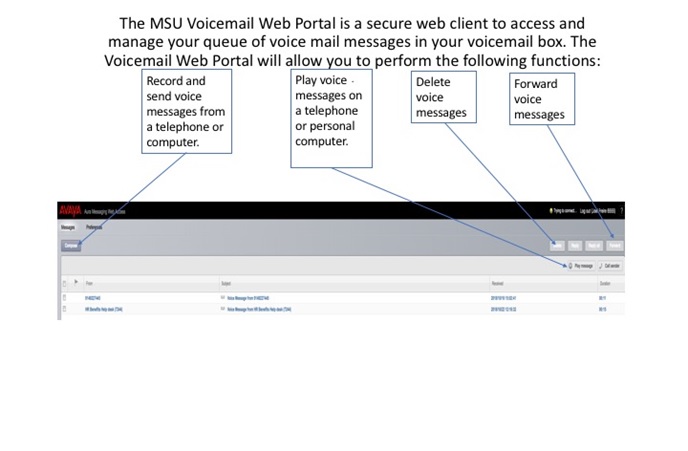Click the flag column header icon
Image resolution: width=688 pixels, height=451 pixels.
point(76,284)
